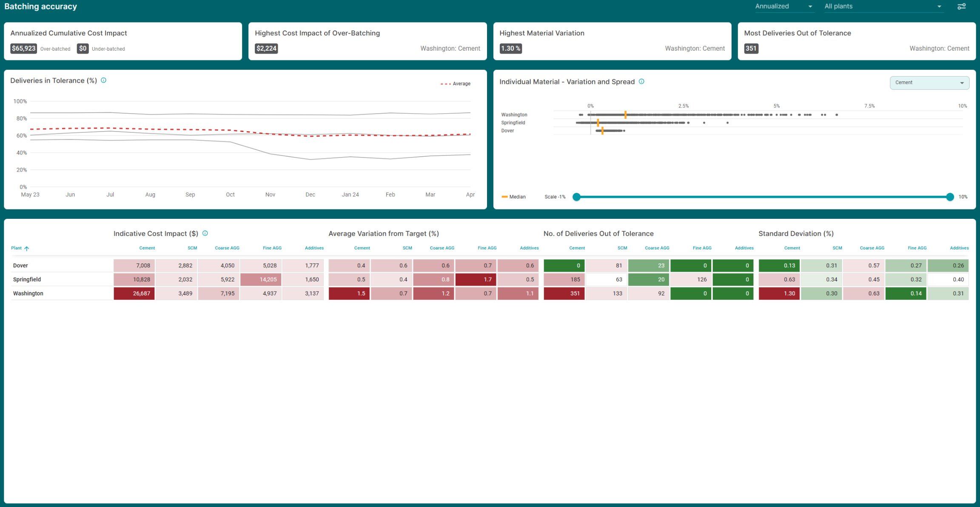Click Springfield Fine AGG cost cell 14,205
Image resolution: width=980 pixels, height=507 pixels.
(x=261, y=279)
